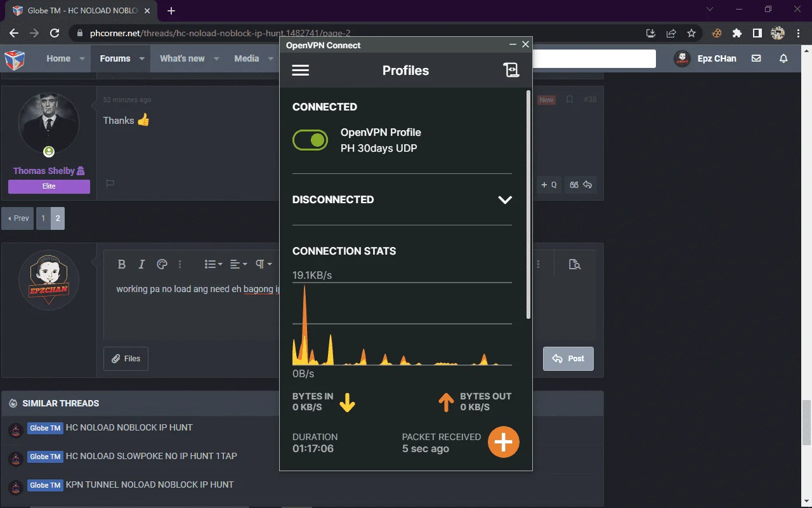Open the OpenVPN hamburger menu

click(x=300, y=70)
